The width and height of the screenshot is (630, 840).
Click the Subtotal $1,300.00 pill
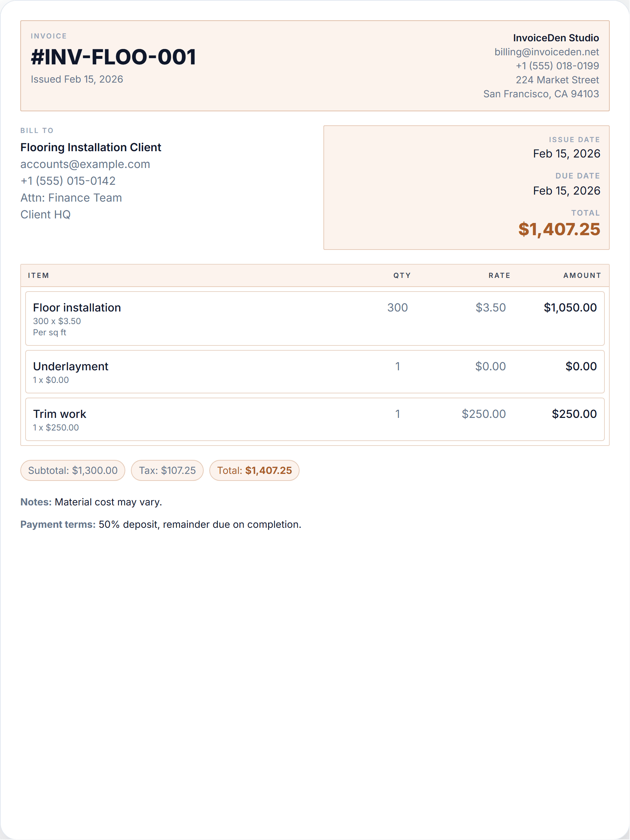72,470
